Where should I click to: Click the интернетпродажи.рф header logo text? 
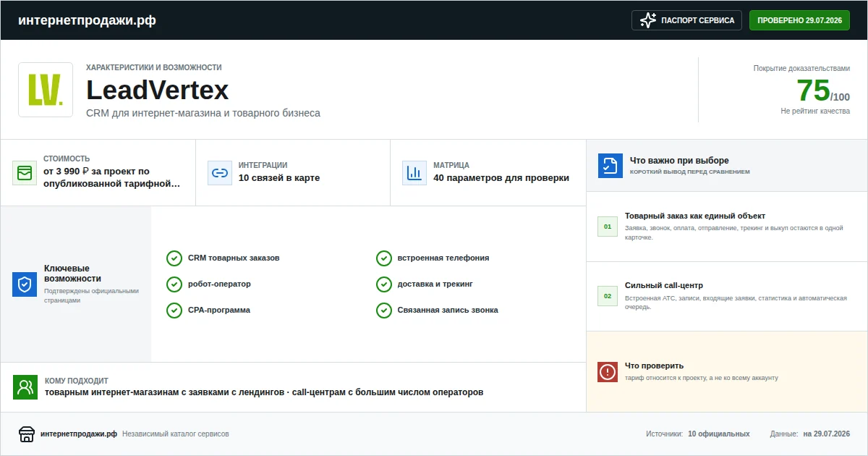(x=87, y=20)
